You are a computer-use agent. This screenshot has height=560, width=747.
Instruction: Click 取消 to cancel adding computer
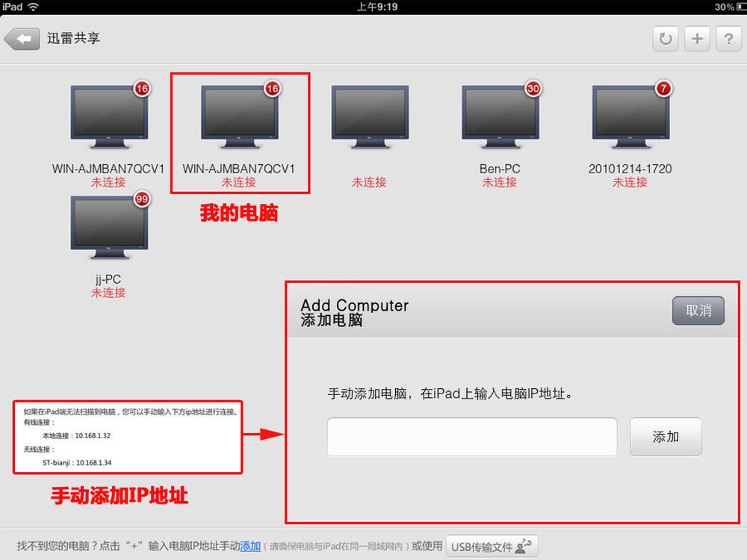698,311
